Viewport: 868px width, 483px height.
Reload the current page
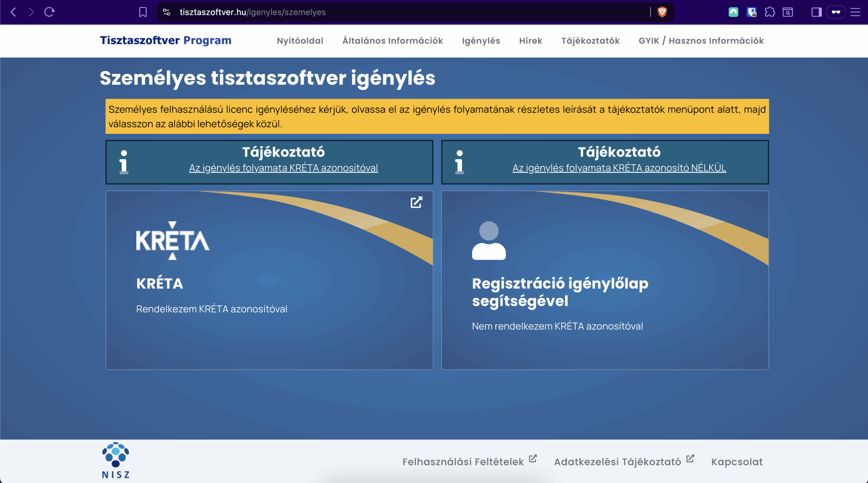[x=49, y=12]
